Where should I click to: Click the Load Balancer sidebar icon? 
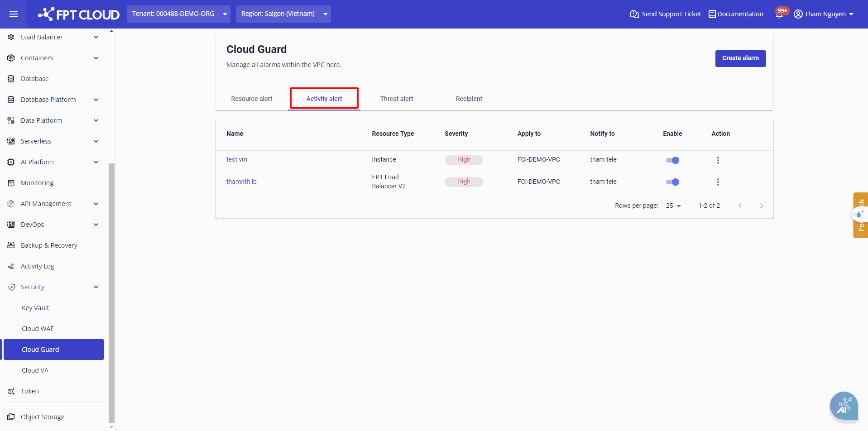[x=11, y=37]
